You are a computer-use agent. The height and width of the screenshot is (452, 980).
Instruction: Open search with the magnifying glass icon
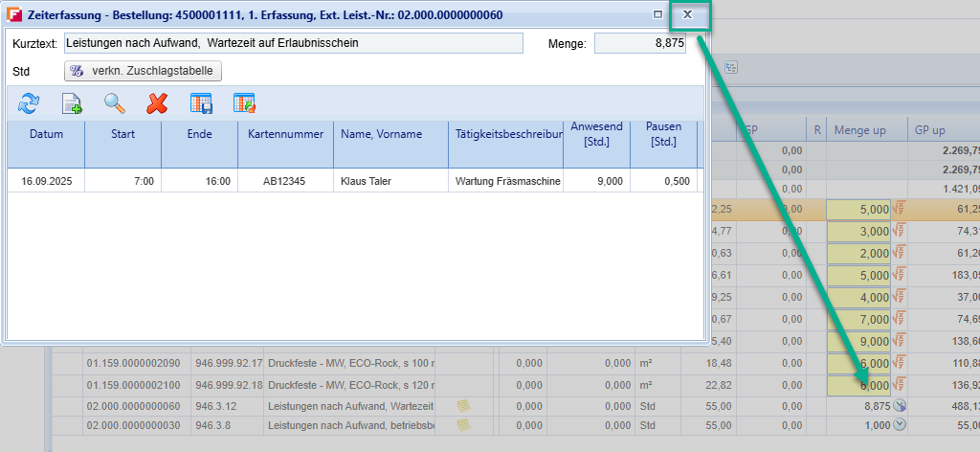click(x=115, y=103)
